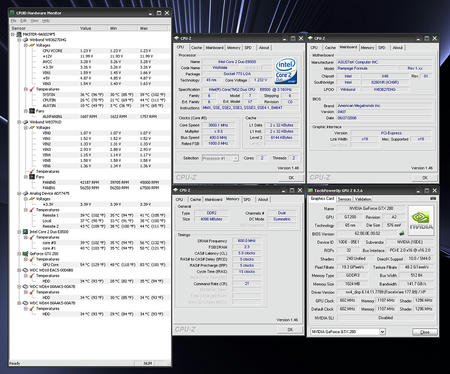Image resolution: width=450 pixels, height=374 pixels.
Task: Click the GeForce GTX 280 card icon in tree
Action: click(x=25, y=253)
